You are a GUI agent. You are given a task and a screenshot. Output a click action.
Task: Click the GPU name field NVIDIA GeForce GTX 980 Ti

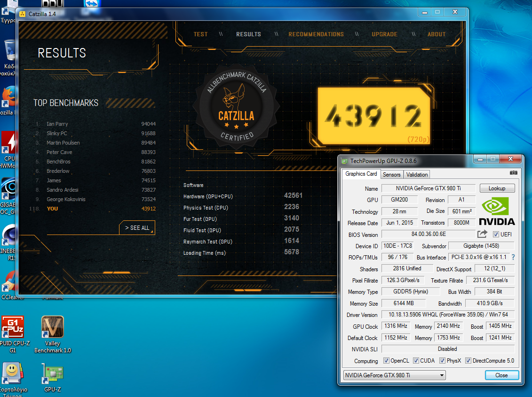(x=429, y=188)
